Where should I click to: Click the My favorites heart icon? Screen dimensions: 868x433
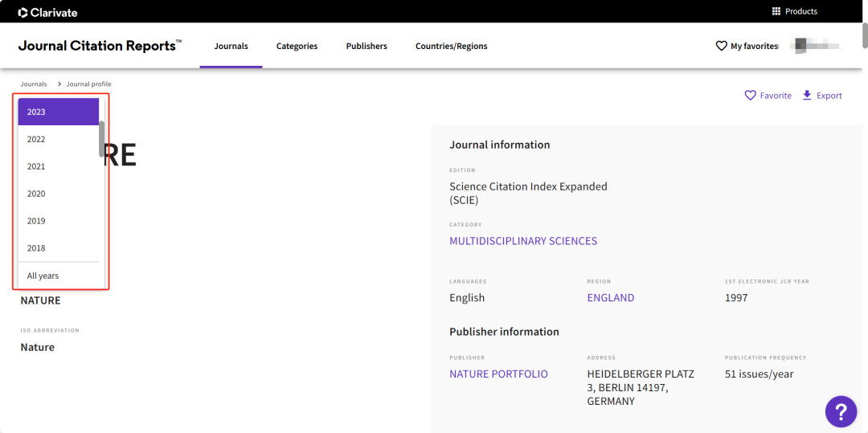[721, 46]
